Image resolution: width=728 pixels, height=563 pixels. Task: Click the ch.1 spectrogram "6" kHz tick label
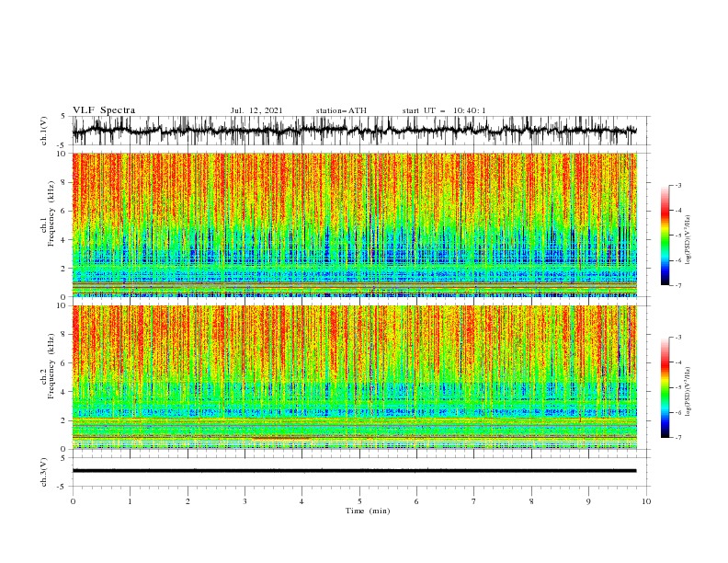[64, 211]
